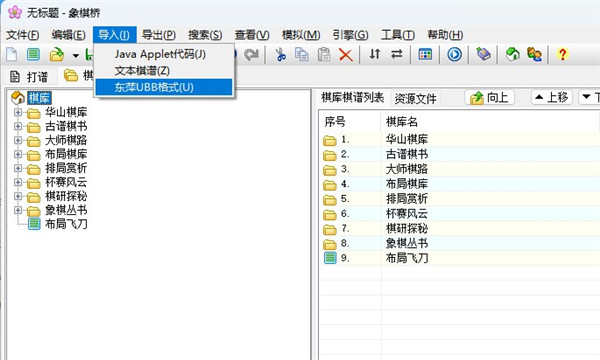This screenshot has width=600, height=360.
Task: Switch to the 资源文件 tab
Action: [415, 99]
